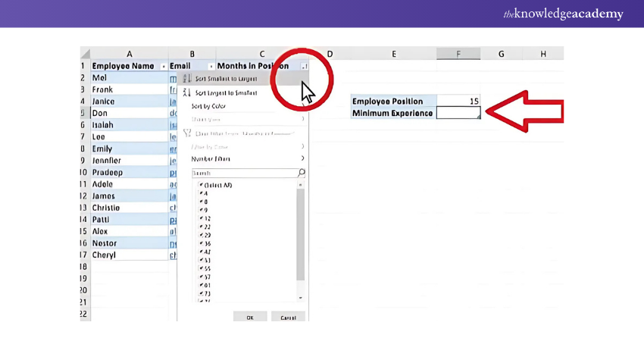Open the Email column filter dropdown

click(x=211, y=67)
